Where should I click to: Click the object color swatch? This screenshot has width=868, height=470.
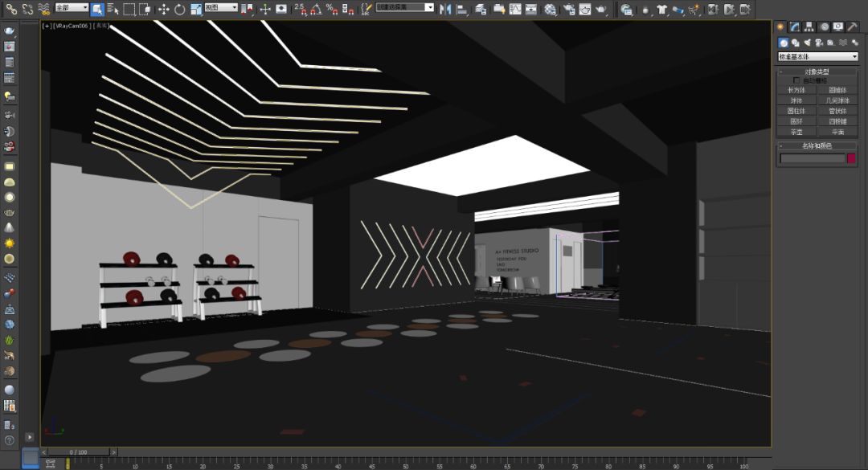tap(852, 158)
